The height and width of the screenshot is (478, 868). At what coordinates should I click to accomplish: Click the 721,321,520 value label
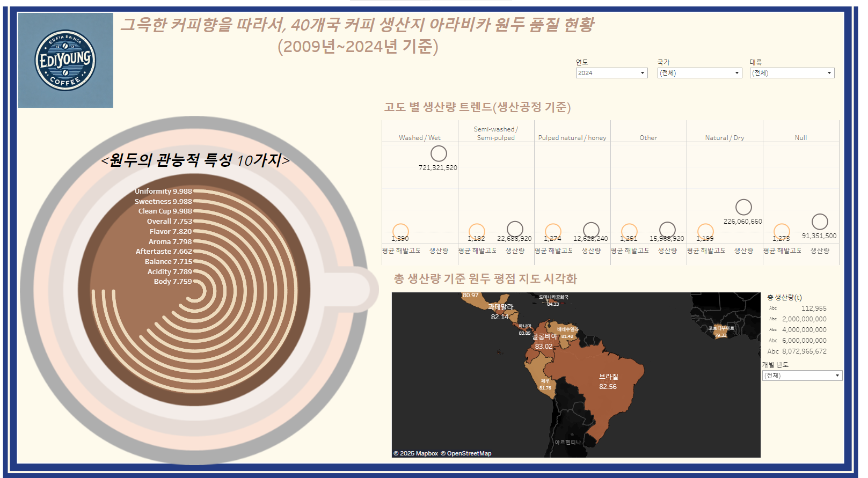(438, 168)
